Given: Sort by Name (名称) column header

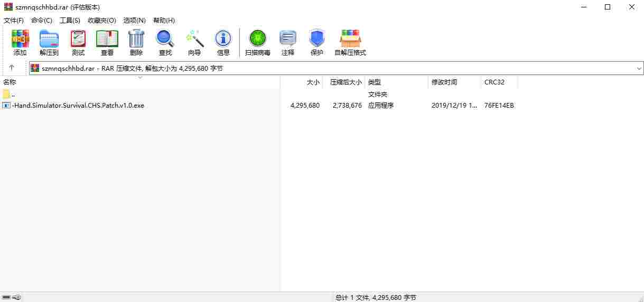Looking at the screenshot, I should (x=140, y=82).
